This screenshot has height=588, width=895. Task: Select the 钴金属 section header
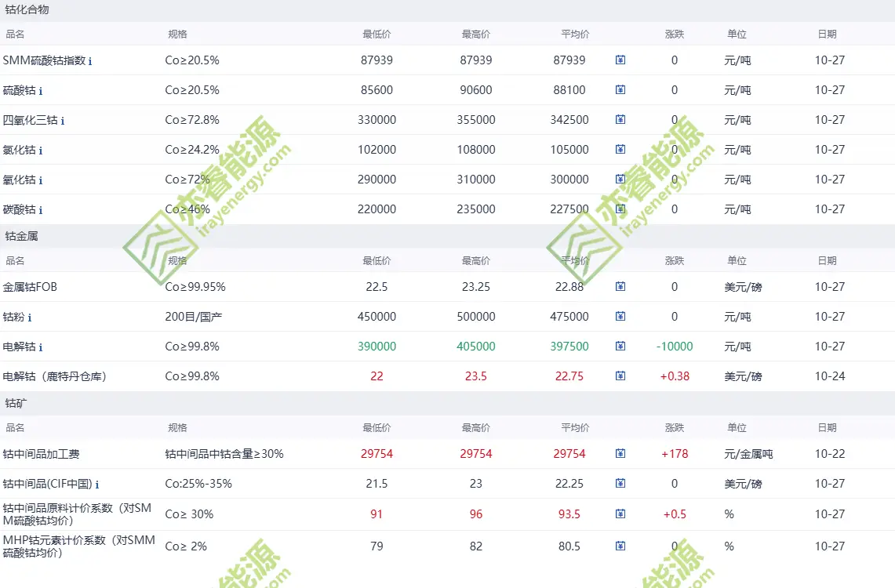tap(22, 236)
